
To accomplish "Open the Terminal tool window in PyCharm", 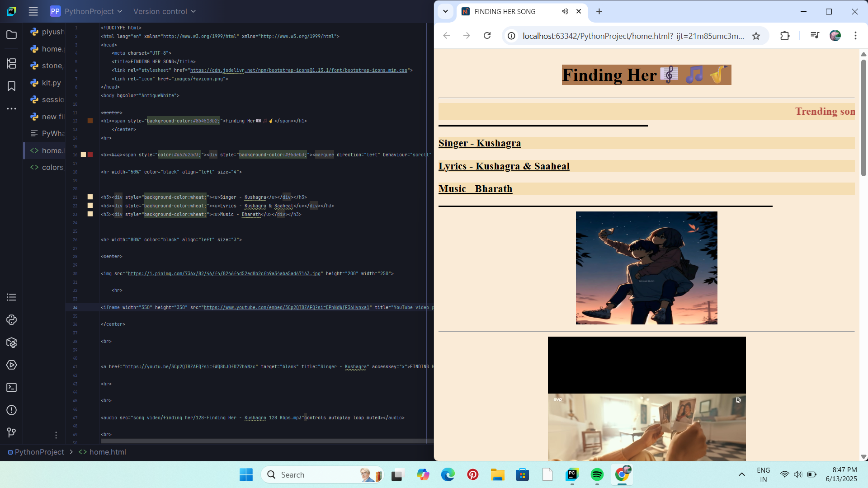I will click(11, 387).
